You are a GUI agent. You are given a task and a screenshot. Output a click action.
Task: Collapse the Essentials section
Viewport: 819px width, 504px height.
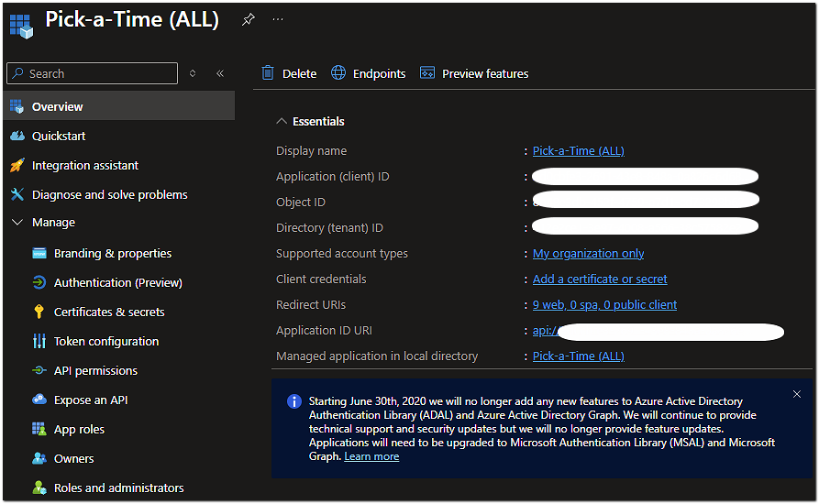click(282, 121)
